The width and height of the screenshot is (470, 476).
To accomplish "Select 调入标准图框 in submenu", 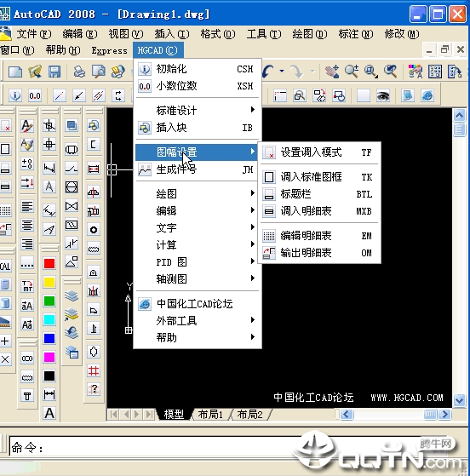I will pyautogui.click(x=319, y=176).
